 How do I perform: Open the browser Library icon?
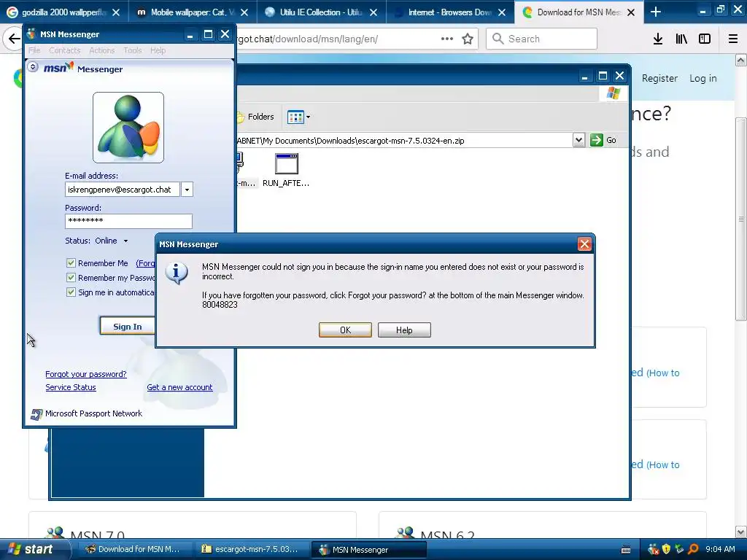coord(681,39)
